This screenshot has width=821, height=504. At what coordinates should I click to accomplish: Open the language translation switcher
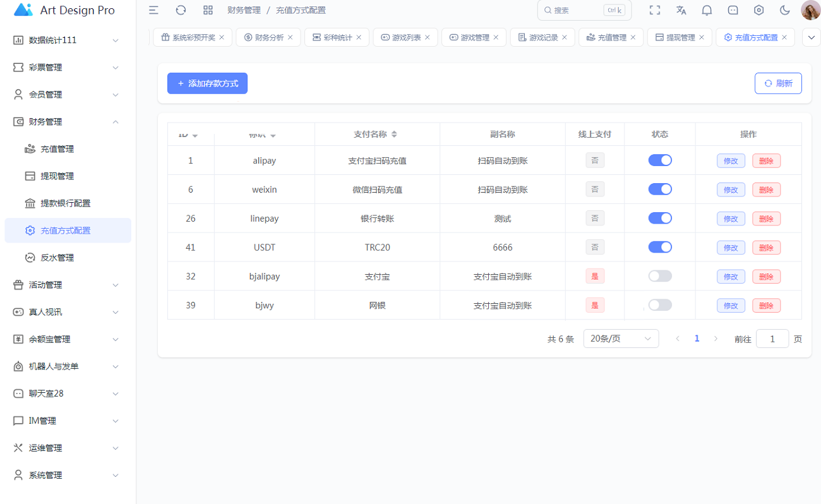point(681,10)
